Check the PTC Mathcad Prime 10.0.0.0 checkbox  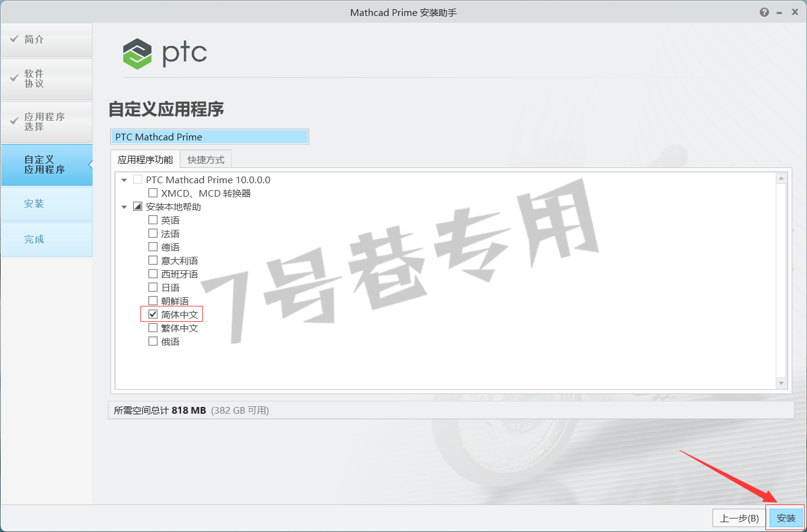pyautogui.click(x=137, y=180)
